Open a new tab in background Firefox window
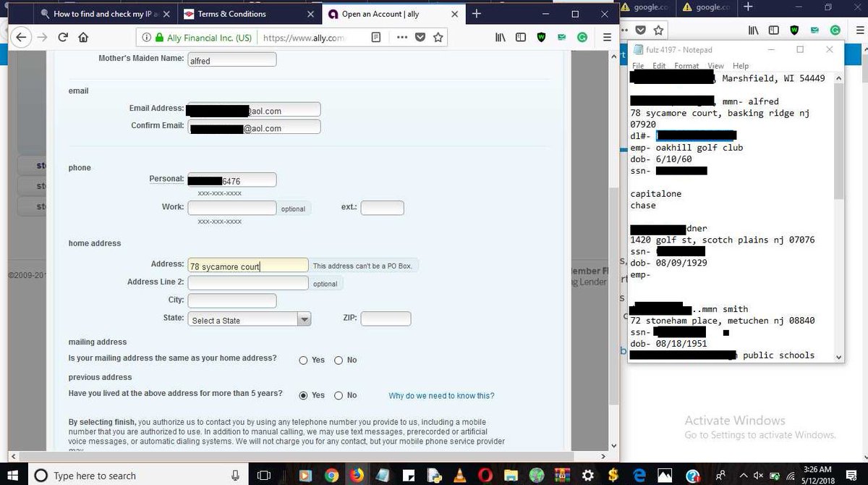 tap(748, 7)
